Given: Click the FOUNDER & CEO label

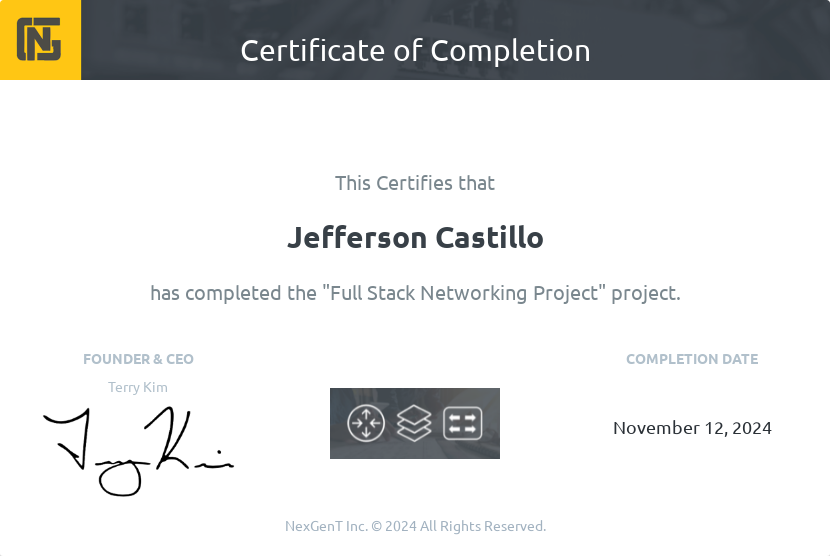Looking at the screenshot, I should [x=138, y=359].
